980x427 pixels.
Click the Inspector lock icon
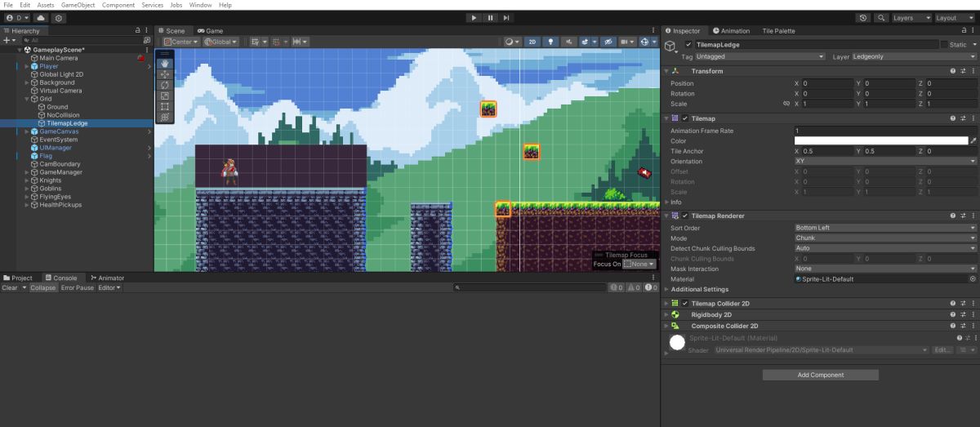964,30
